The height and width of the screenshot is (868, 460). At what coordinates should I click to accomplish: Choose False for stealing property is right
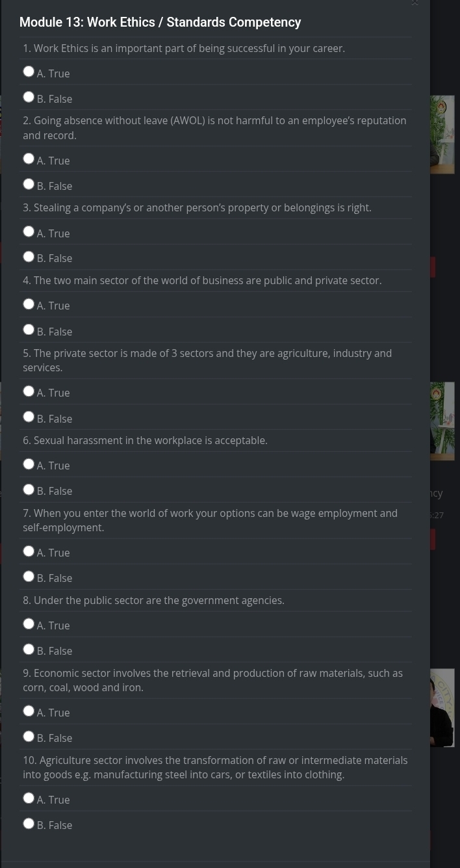[29, 257]
